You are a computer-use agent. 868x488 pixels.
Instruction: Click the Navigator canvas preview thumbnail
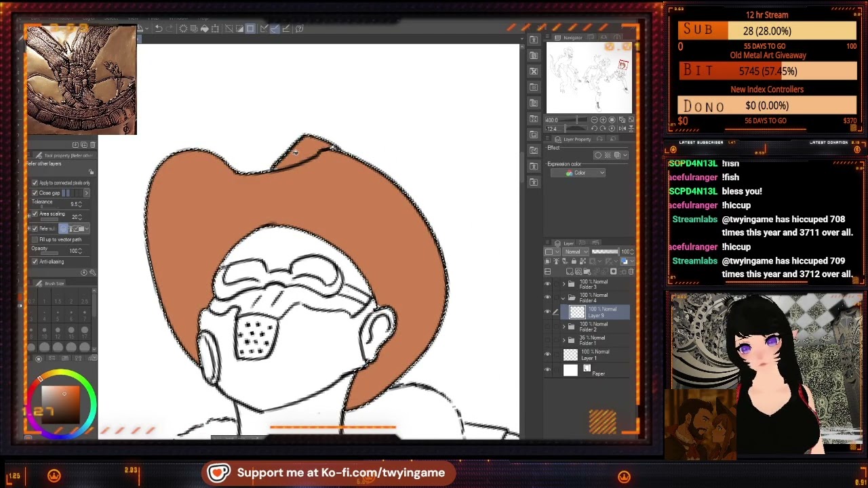coord(589,78)
